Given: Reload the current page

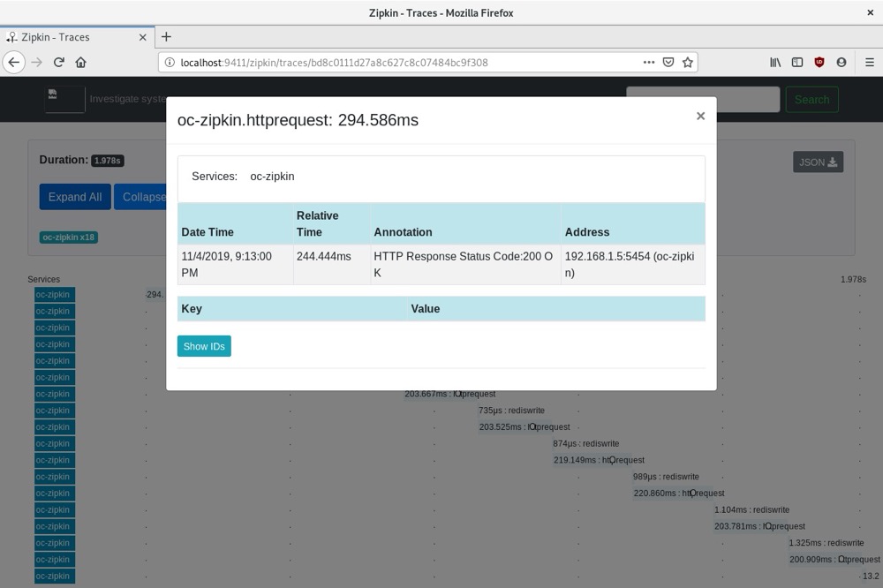Looking at the screenshot, I should [x=58, y=62].
